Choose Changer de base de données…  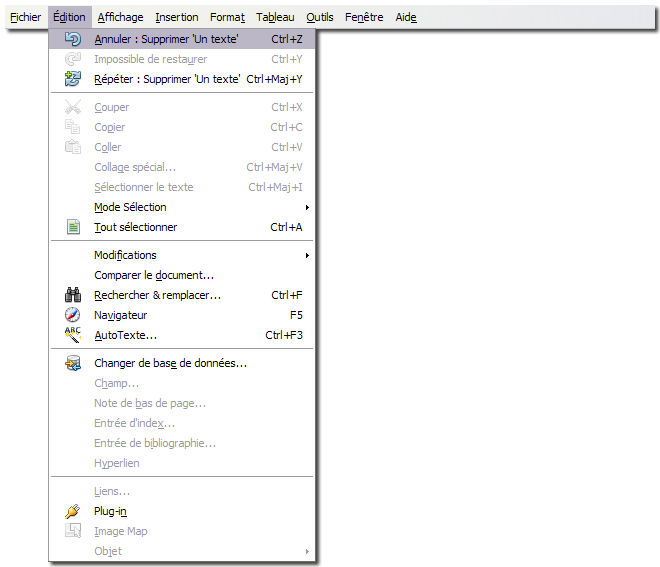tap(182, 363)
